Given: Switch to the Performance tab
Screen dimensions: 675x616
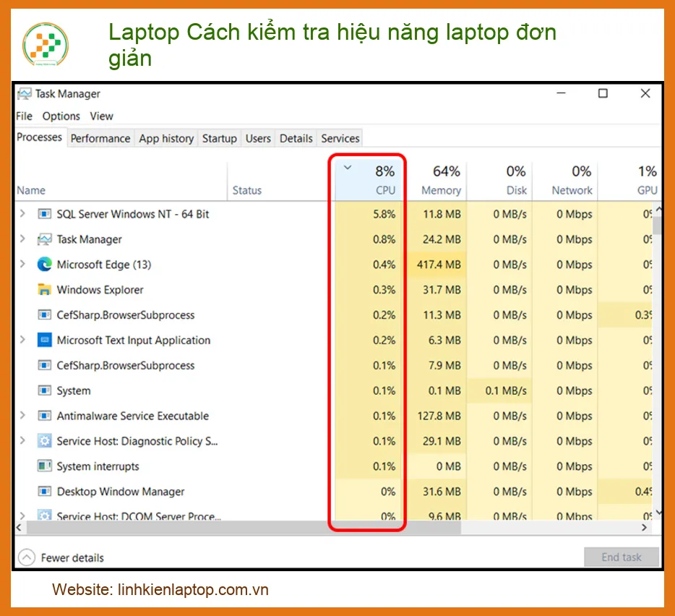Looking at the screenshot, I should coord(100,138).
